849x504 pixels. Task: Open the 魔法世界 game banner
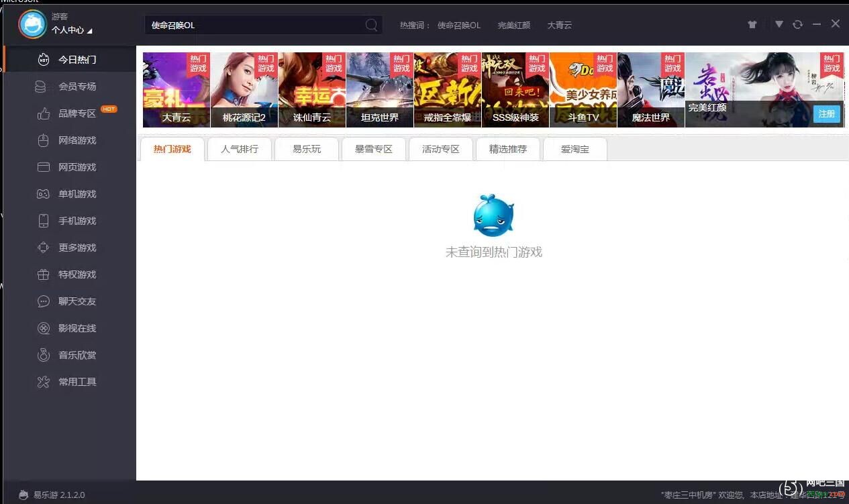pyautogui.click(x=651, y=90)
